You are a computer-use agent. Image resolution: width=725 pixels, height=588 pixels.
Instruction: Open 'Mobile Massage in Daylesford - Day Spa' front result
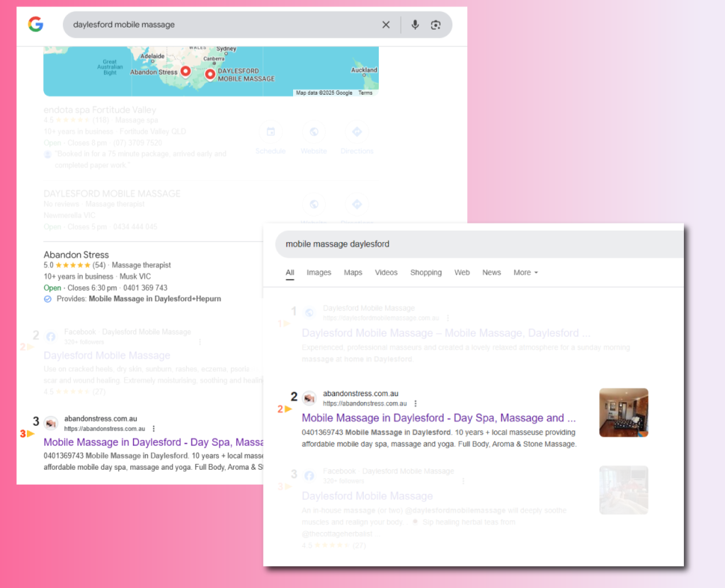point(439,418)
